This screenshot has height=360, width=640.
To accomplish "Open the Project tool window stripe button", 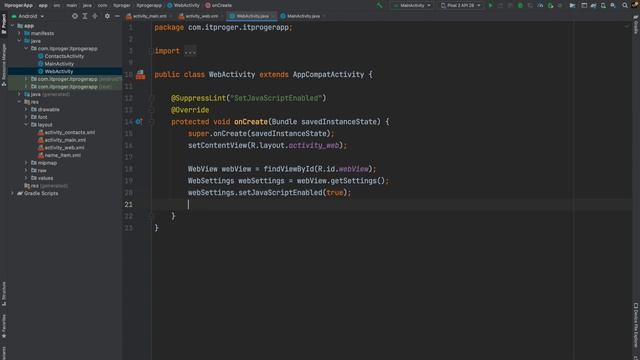I will (4, 24).
